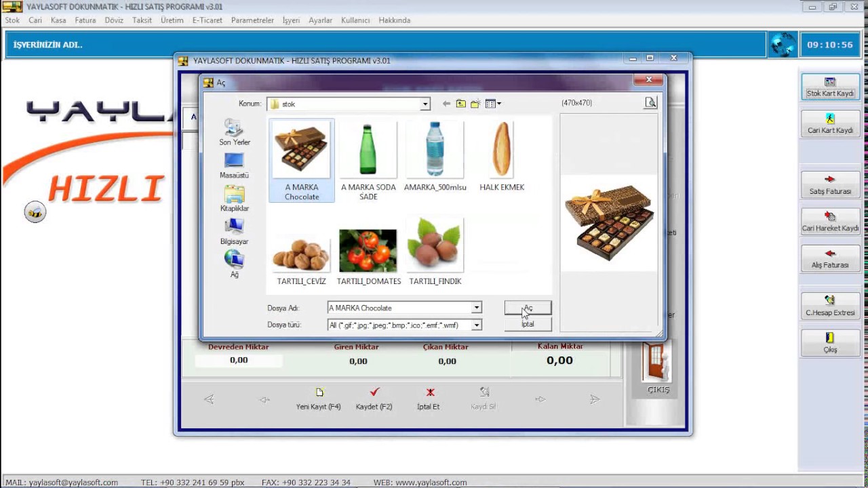Open C.Hesap Extresi shortcut
868x488 pixels.
point(830,306)
